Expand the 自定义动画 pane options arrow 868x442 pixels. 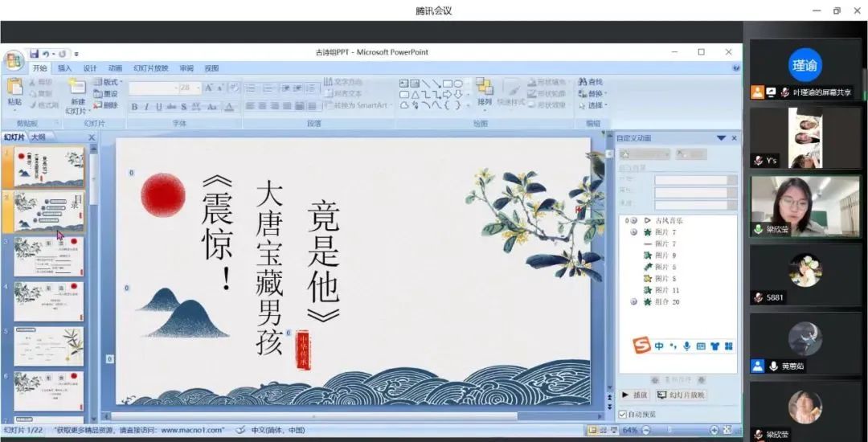point(721,138)
